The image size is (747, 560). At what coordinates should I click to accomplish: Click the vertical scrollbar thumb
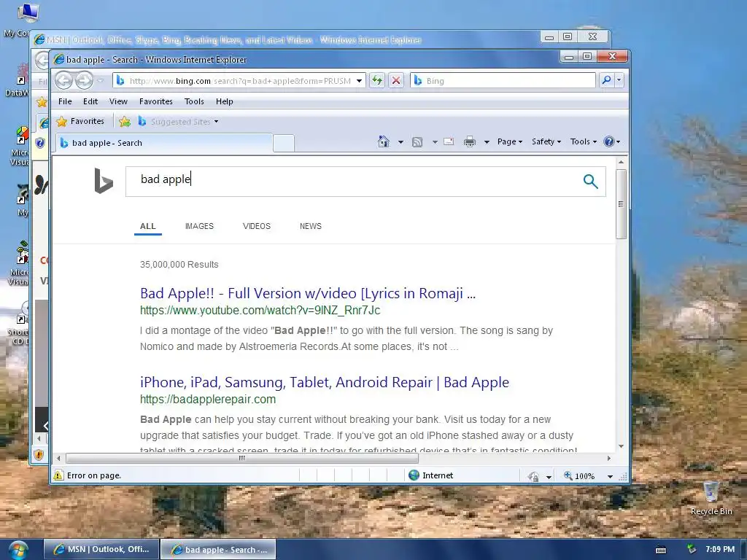[621, 204]
